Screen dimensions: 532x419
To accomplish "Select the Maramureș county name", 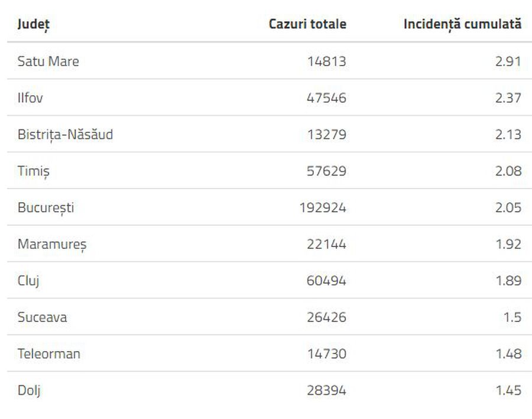I will click(52, 245).
